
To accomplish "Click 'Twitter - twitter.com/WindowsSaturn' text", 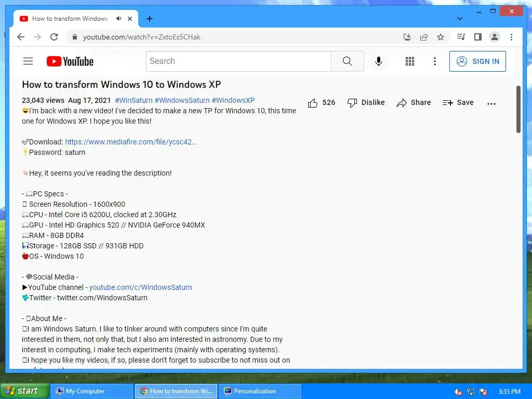I will coord(85,298).
